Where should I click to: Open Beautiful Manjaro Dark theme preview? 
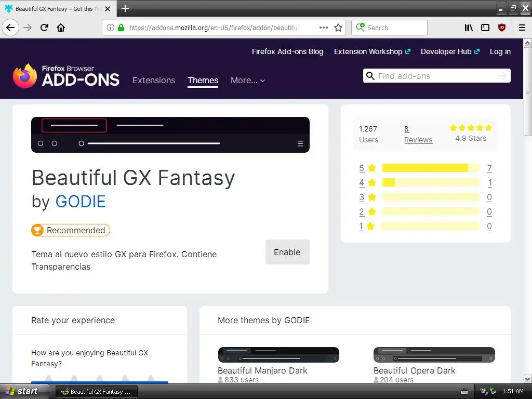[x=278, y=355]
